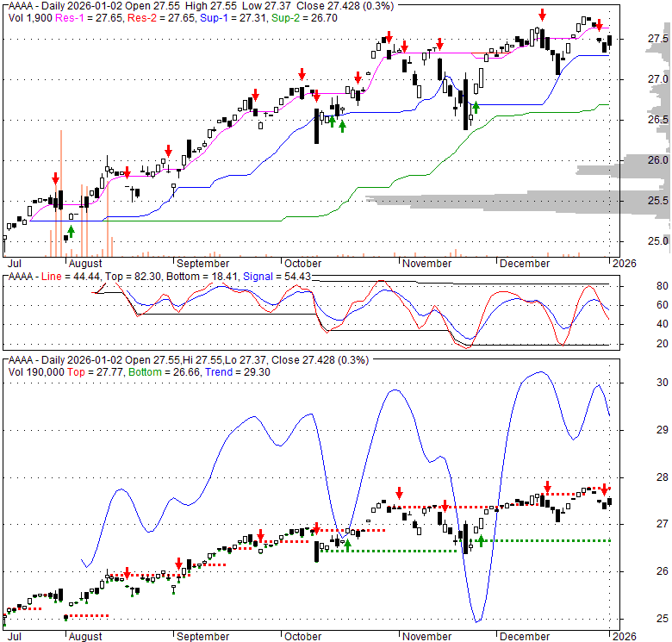Click the red sell arrow in early August on top chart

[55, 178]
